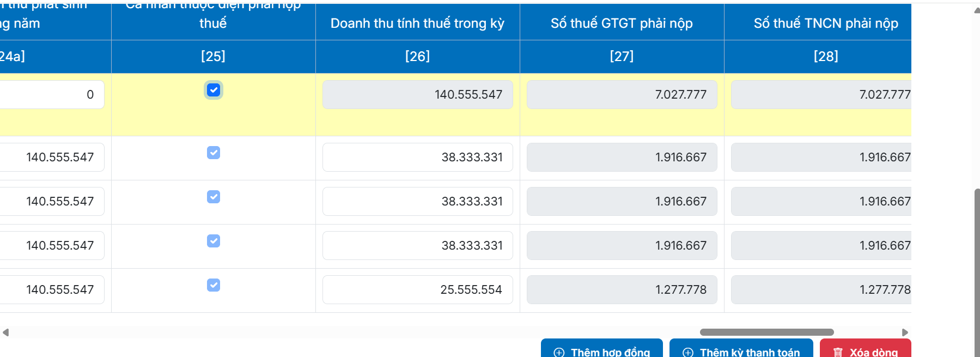This screenshot has height=357, width=980.
Task: Click the revenue field in the yellow highlighted row
Action: pyautogui.click(x=417, y=94)
